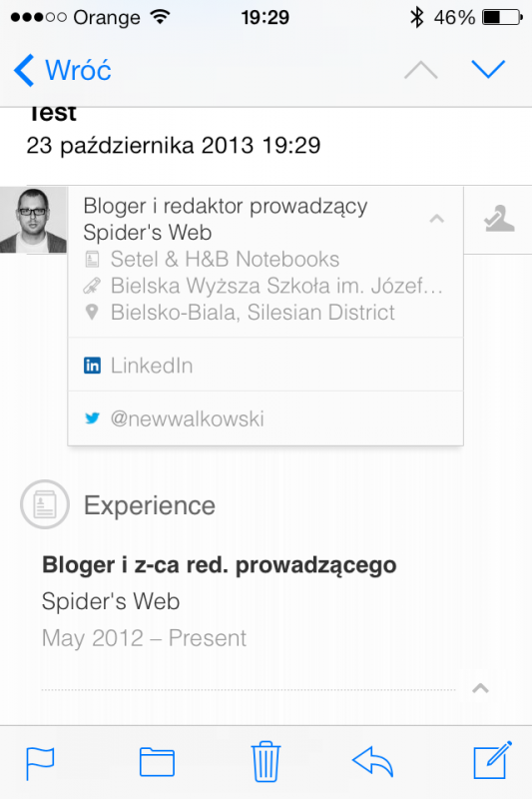Viewport: 532px width, 799px height.
Task: Tap the reply arrow icon
Action: pos(372,761)
